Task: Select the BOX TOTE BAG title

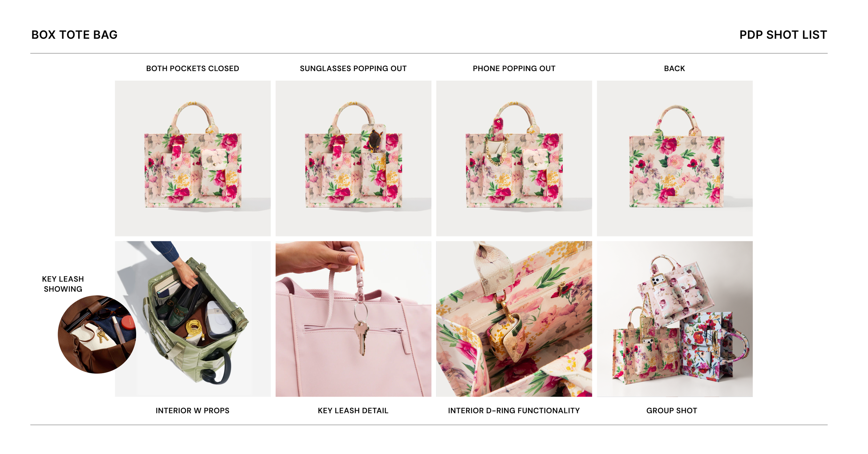Action: click(x=75, y=35)
